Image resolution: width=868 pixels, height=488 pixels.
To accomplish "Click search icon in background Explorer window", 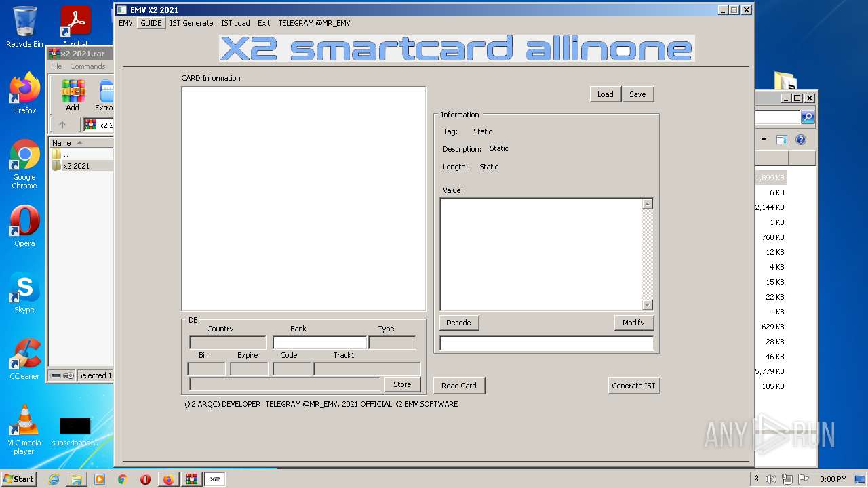I will [808, 117].
